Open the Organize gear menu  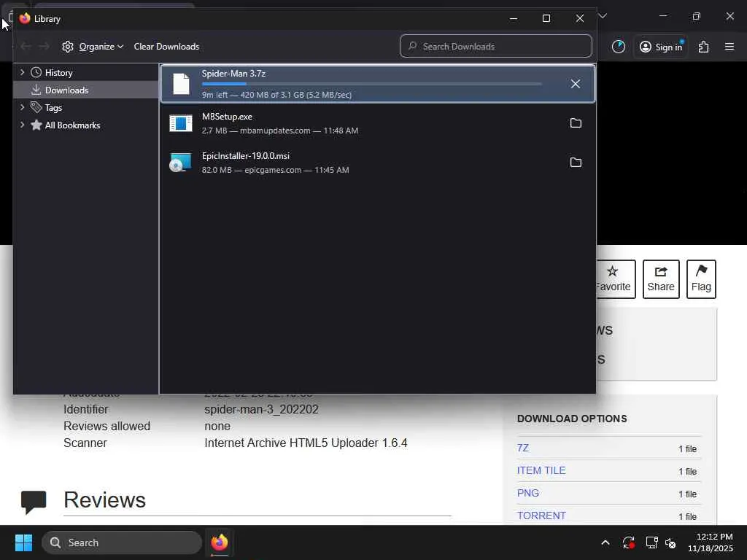click(93, 47)
